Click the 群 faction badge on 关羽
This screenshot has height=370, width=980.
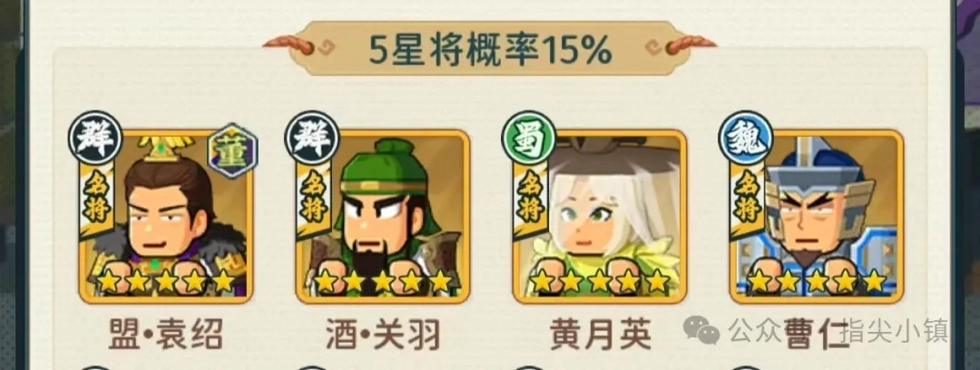coord(312,138)
